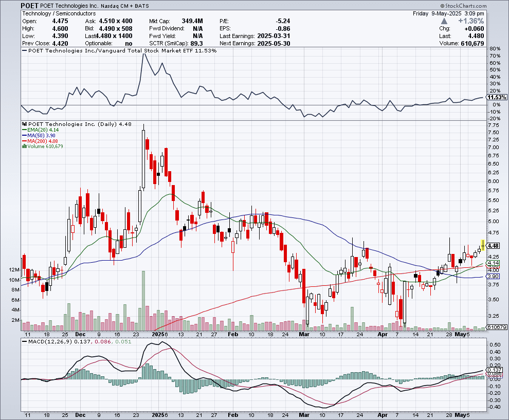The width and height of the screenshot is (509, 420).
Task: Click the date 'Friday 9-May-2025 3:09 pm'
Action: (448, 14)
